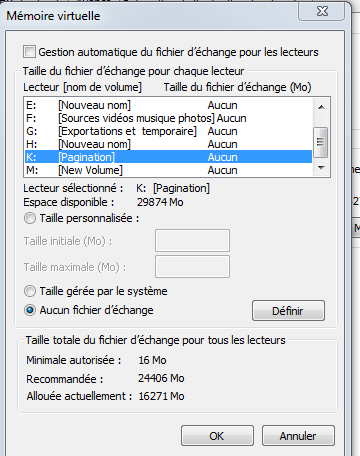Select drive M: New Volume

click(x=168, y=170)
